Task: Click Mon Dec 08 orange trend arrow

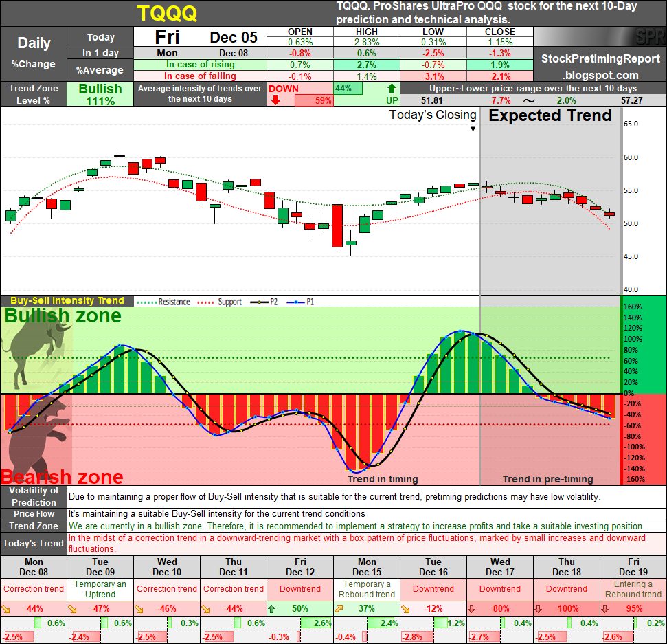Action: 5,609
